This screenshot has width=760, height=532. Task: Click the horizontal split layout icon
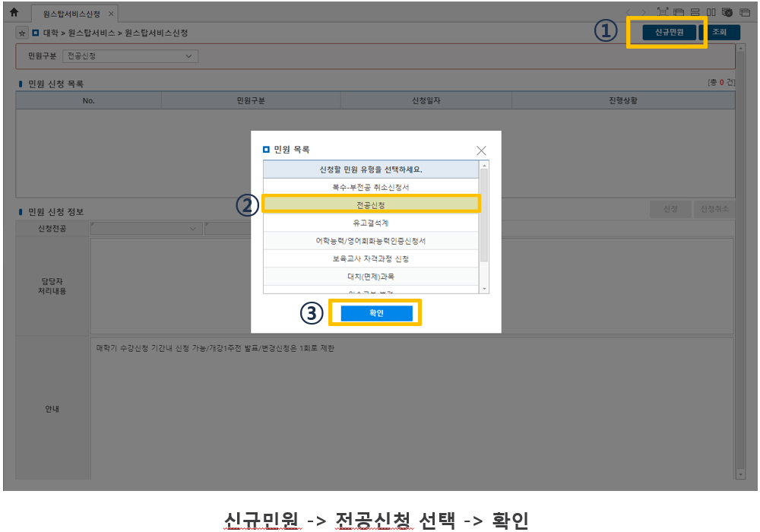(x=695, y=12)
